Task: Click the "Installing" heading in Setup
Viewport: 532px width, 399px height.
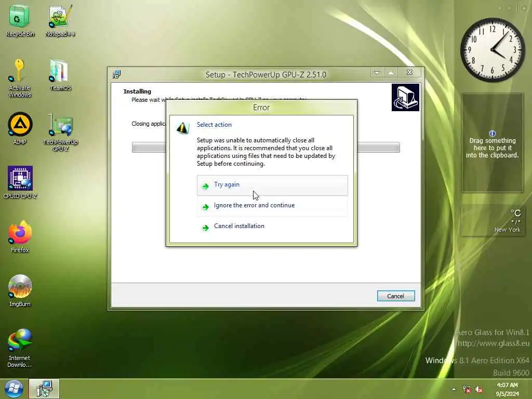Action: (x=137, y=91)
